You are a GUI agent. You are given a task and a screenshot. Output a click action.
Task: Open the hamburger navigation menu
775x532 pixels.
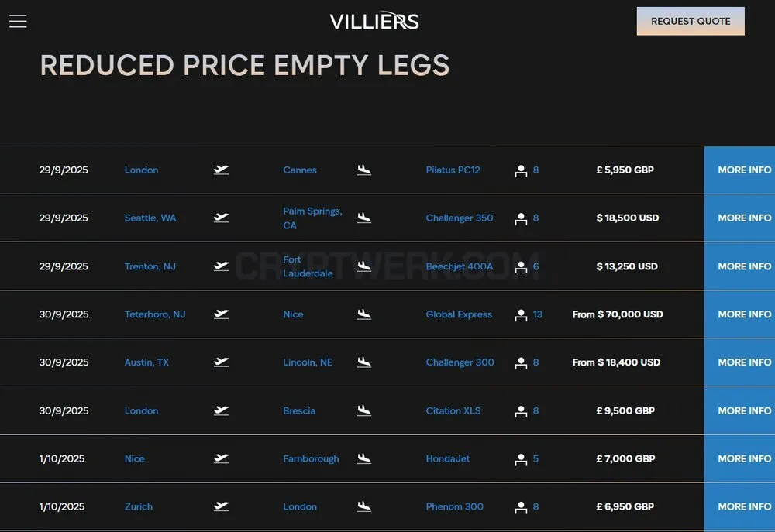[18, 21]
